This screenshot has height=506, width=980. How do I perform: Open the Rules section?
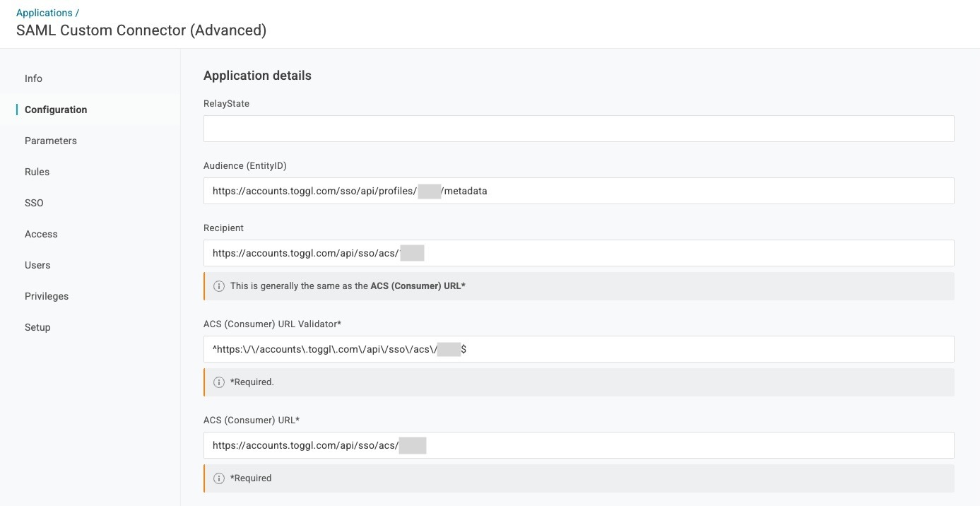point(37,172)
